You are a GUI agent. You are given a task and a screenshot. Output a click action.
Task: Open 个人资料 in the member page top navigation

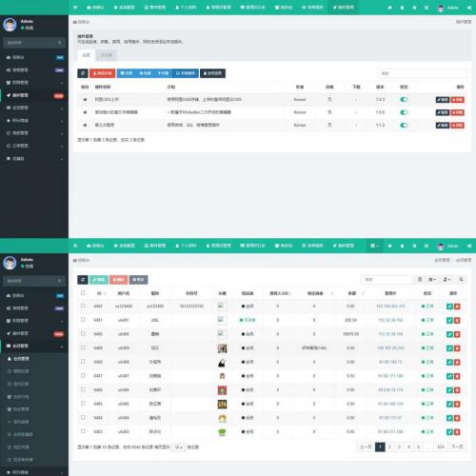pos(186,246)
